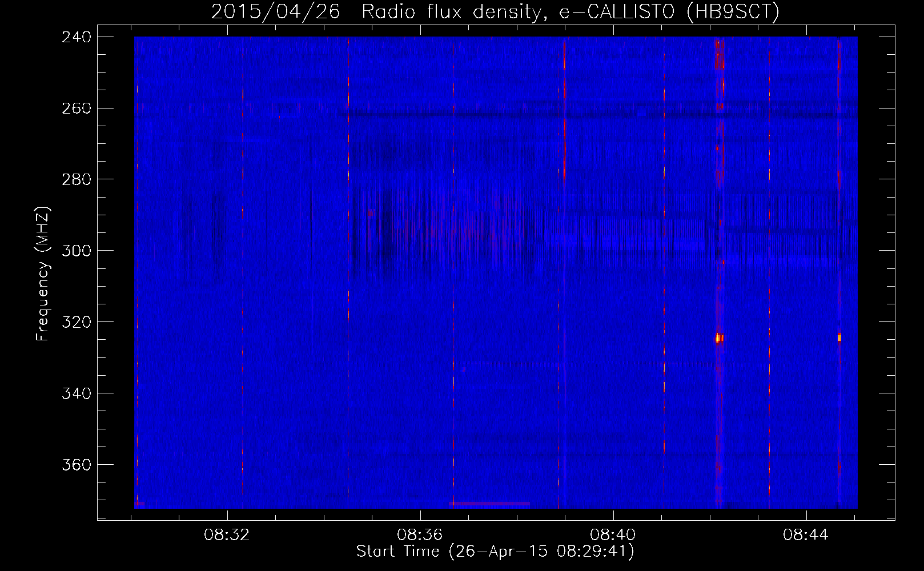Click the 280 frequency tick label
Image resolution: width=924 pixels, height=571 pixels.
pyautogui.click(x=77, y=180)
